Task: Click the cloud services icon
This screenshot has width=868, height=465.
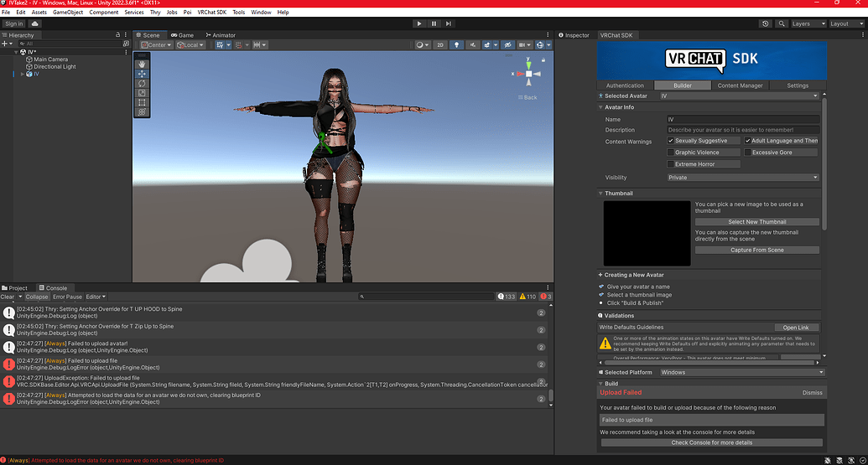Action: pos(35,23)
